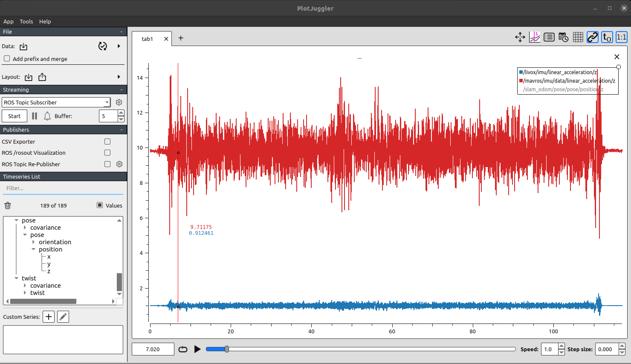Click the time tracker slider handle
Viewport: 631px width, 364px height.
227,349
